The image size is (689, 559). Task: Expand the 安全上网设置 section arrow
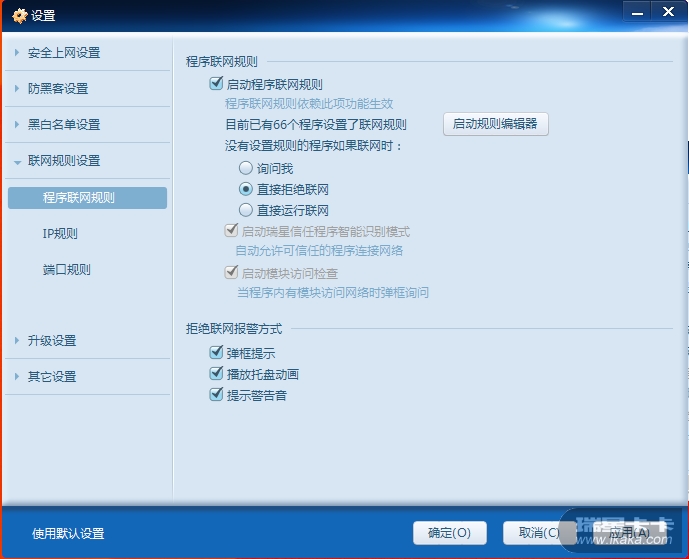(17, 53)
